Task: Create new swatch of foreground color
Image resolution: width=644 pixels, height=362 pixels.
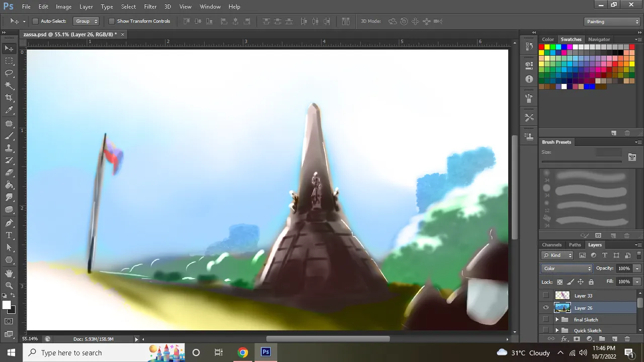Action: click(614, 133)
